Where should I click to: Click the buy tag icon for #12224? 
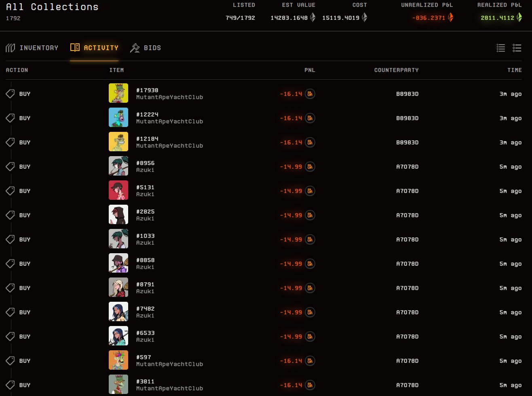pyautogui.click(x=10, y=118)
